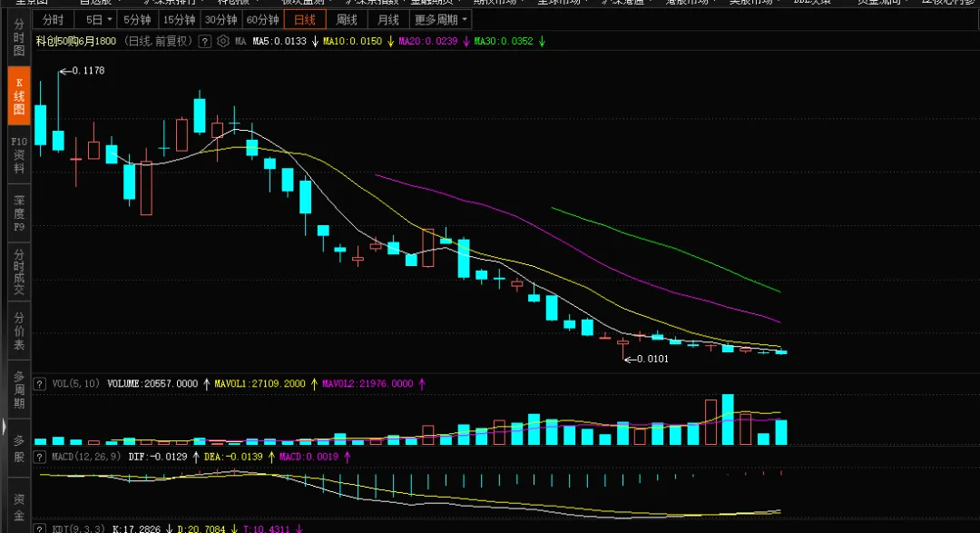Select the MA30:0.0352 value
Image resolution: width=980 pixels, height=533 pixels.
504,41
